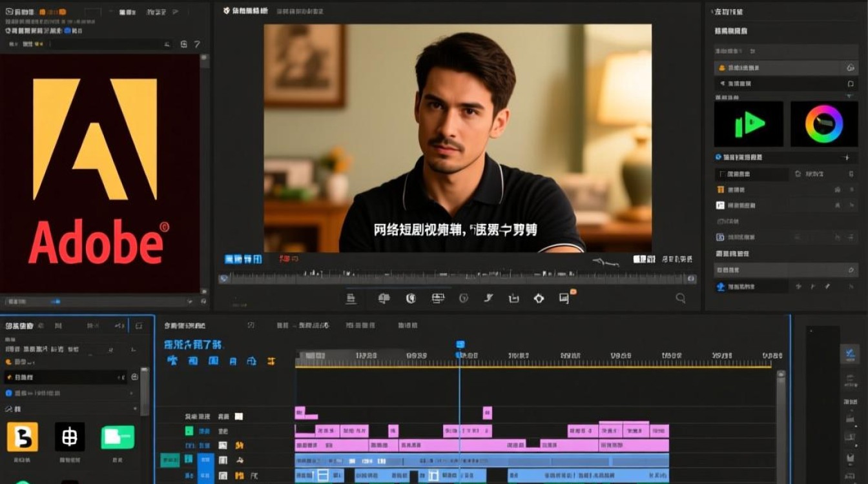The height and width of the screenshot is (484, 868).
Task: Open the dropdown row below right panel heading
Action: tap(785, 51)
